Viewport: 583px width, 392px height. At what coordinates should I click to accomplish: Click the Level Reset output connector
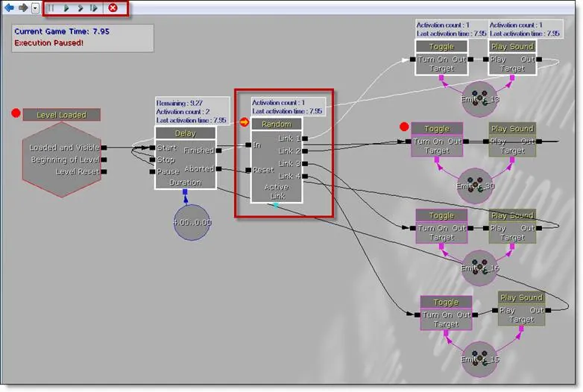104,171
